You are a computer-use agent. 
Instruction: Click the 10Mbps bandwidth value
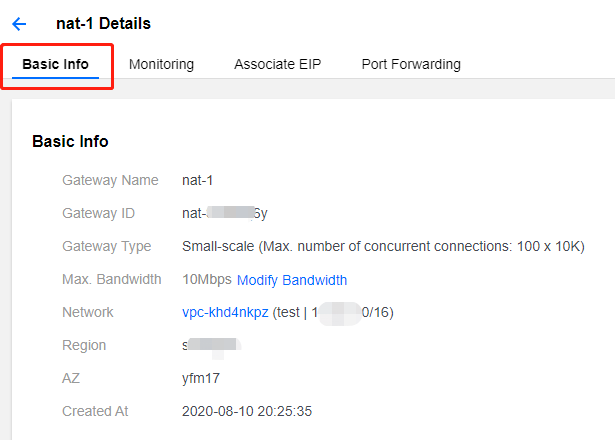(x=207, y=279)
